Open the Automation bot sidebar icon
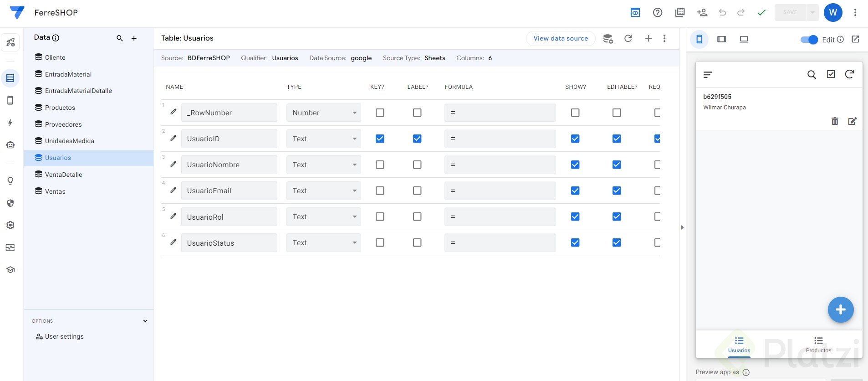 (10, 145)
